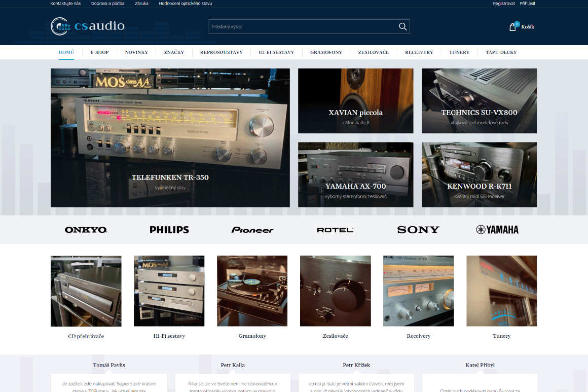This screenshot has width=588, height=392.
Task: Select reviewer name Petr Kalla
Action: [233, 365]
